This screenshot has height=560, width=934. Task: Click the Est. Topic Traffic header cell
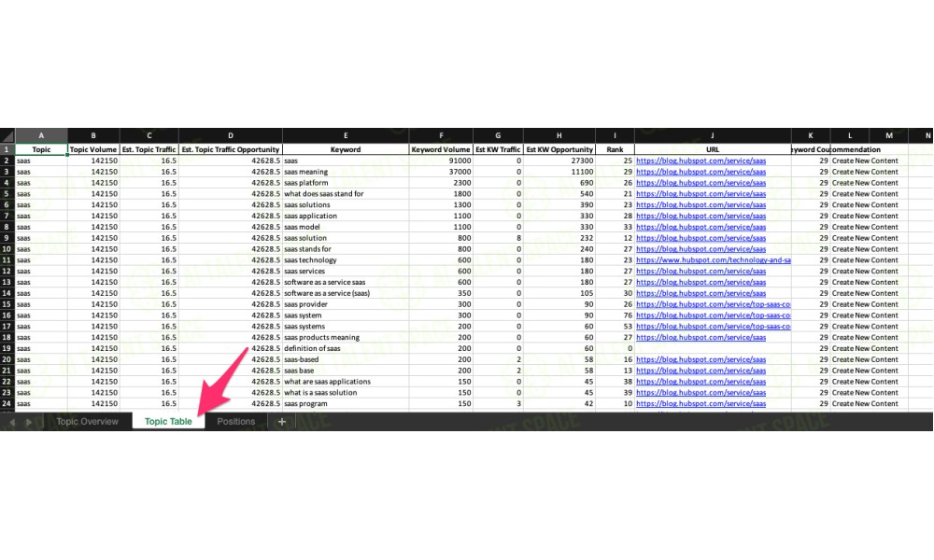(149, 149)
